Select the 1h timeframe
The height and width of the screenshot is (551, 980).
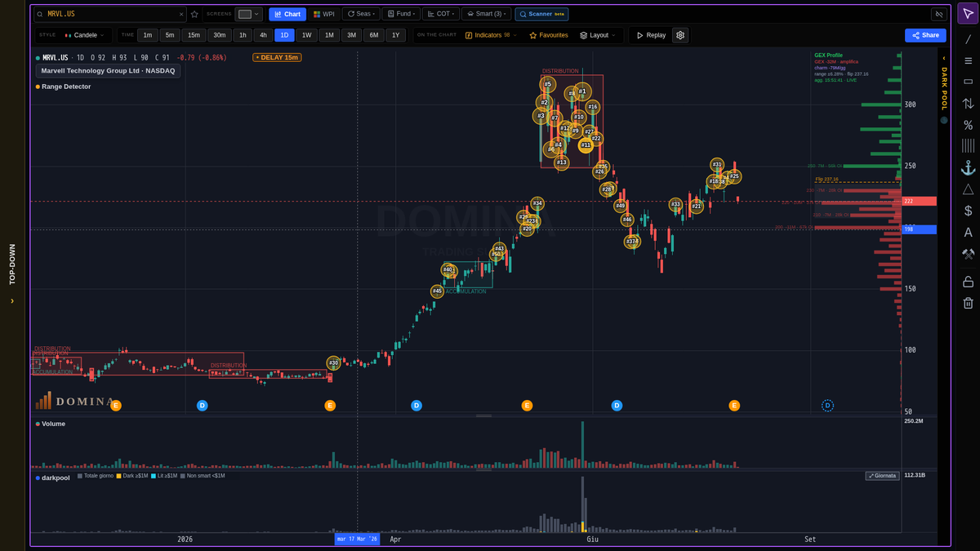[243, 35]
